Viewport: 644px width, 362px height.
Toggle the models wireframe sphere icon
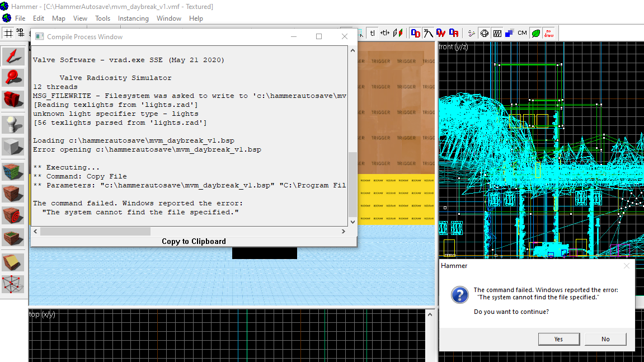[485, 33]
